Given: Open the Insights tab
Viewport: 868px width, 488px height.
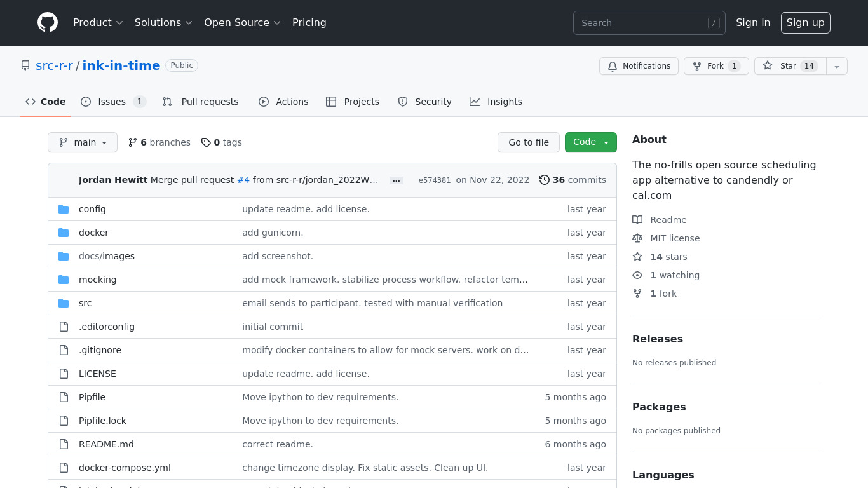Looking at the screenshot, I should tap(496, 102).
